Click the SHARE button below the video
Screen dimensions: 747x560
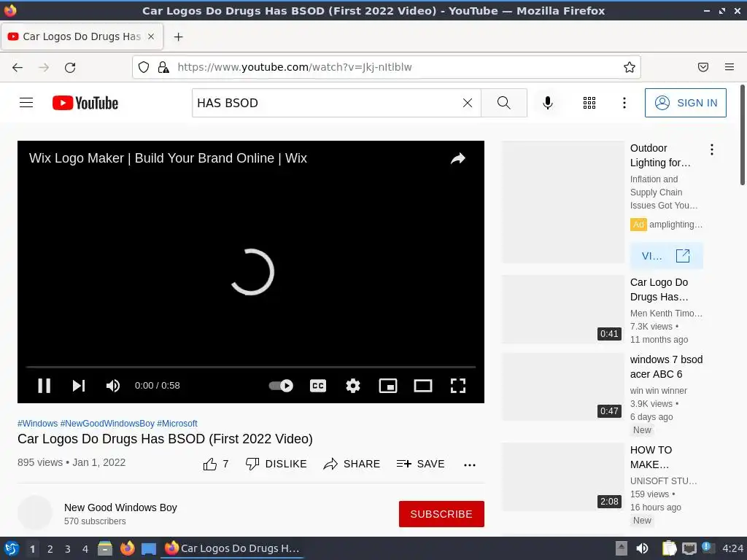352,464
